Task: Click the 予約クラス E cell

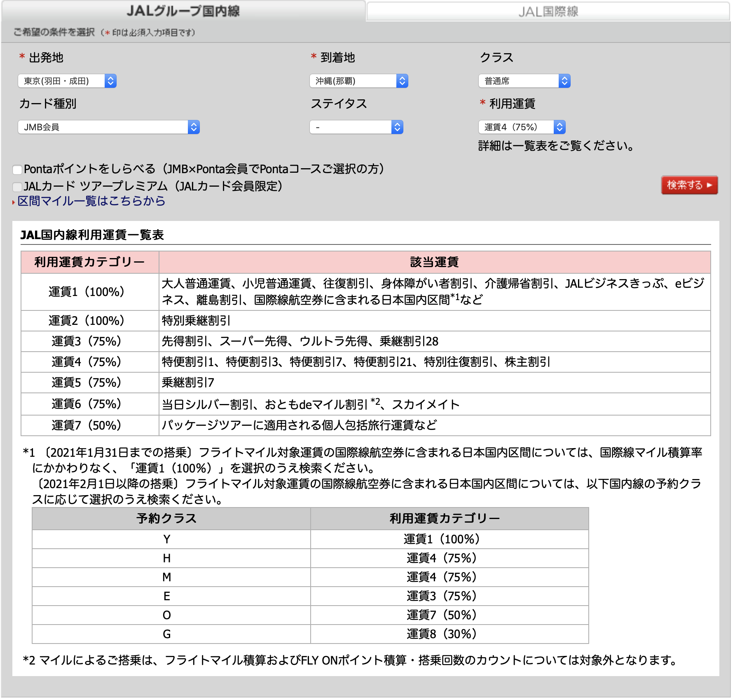Action: click(171, 596)
